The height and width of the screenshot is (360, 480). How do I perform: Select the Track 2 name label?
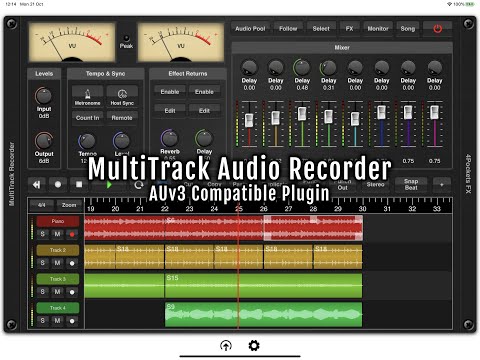point(58,250)
